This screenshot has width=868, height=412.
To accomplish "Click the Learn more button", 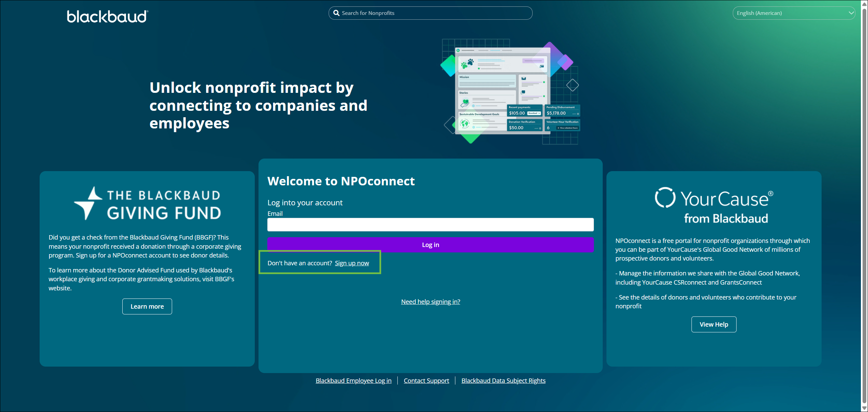I will point(147,306).
